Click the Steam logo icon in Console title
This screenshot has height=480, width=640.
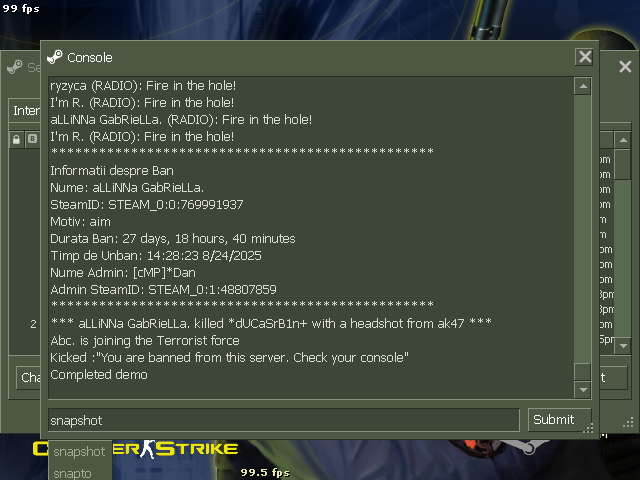click(55, 57)
